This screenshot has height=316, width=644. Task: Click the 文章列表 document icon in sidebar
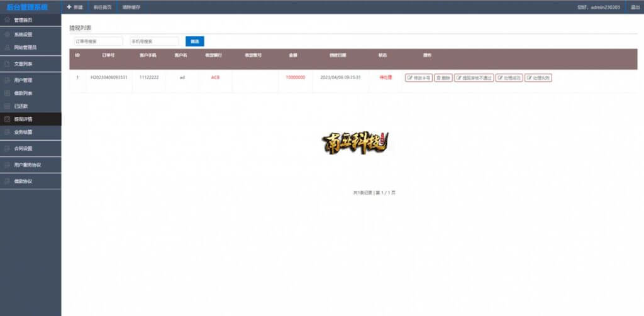click(7, 64)
